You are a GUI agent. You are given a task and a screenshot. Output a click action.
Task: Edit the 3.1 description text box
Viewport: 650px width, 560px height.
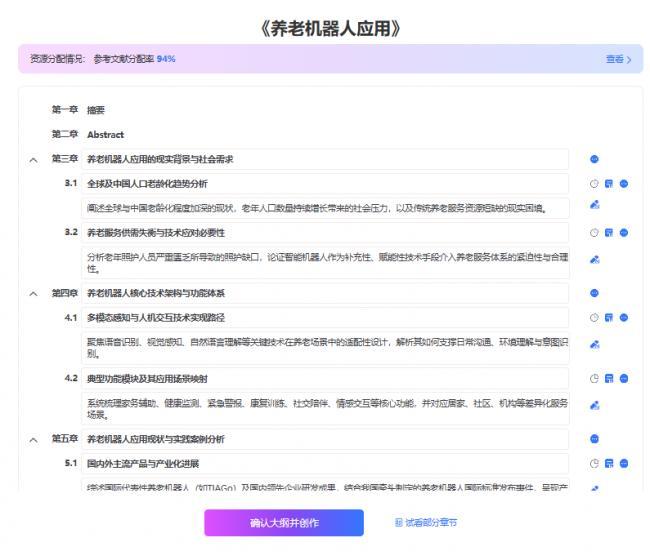point(325,208)
